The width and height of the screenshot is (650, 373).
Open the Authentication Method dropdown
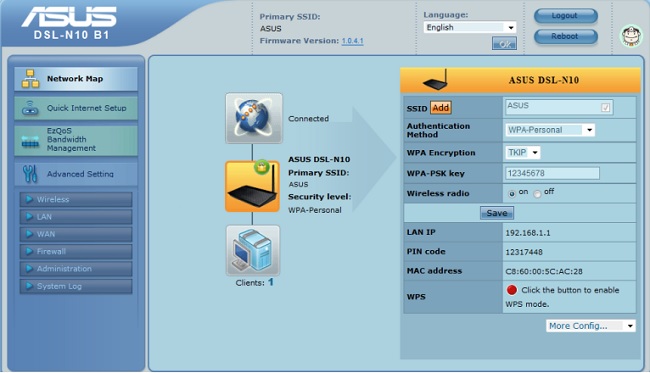(550, 130)
